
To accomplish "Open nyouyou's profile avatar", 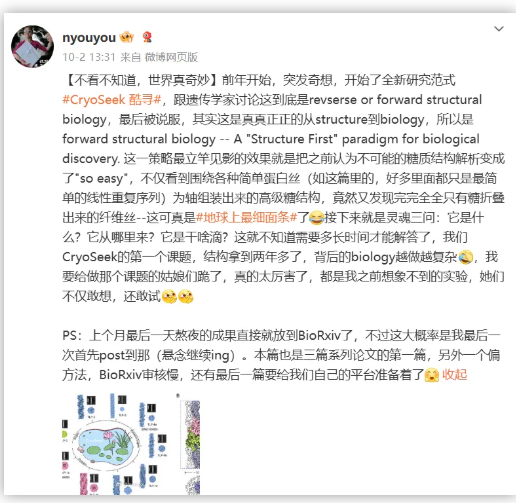I will 32,46.
